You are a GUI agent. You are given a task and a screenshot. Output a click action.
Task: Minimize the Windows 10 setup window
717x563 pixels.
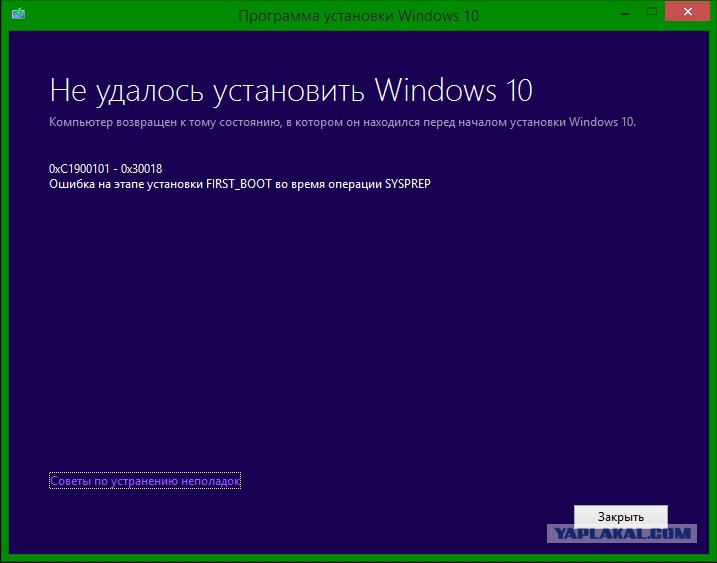point(625,12)
